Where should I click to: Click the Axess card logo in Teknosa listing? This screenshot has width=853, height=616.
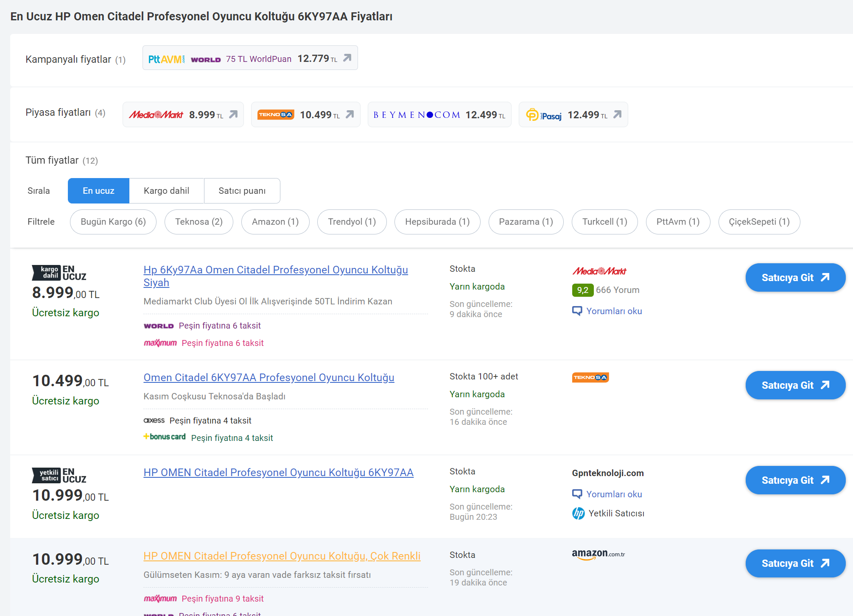coord(154,421)
